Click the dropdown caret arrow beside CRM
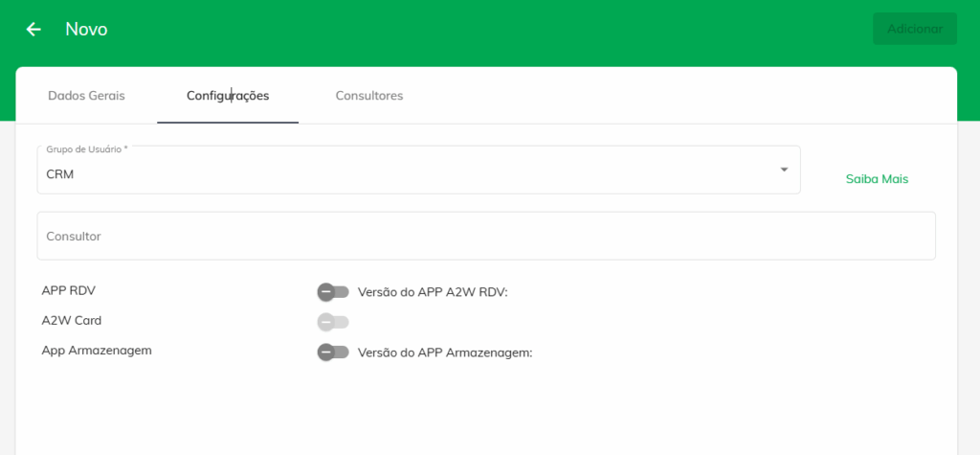 pos(784,171)
